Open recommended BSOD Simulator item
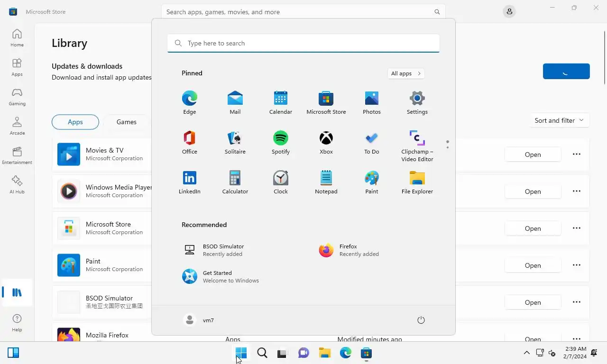Screen dimensions: 607x364 (235, 250)
